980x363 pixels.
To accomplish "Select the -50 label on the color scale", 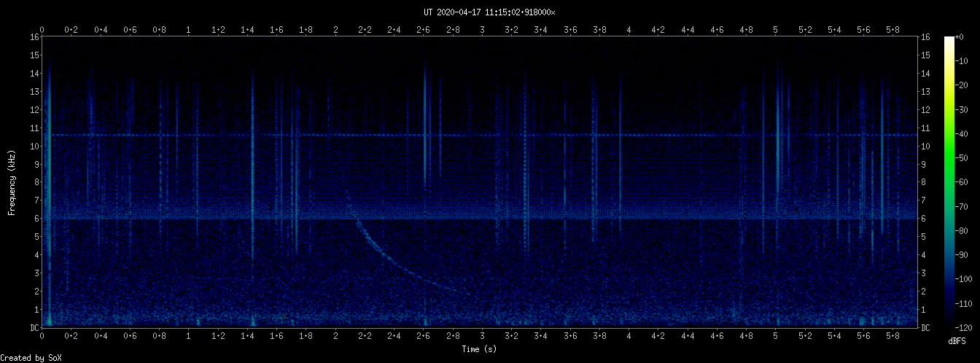I will [961, 158].
